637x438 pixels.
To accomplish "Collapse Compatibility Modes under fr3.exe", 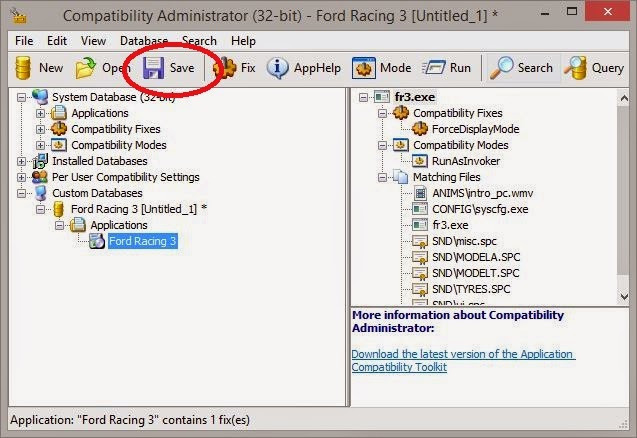I will 382,145.
